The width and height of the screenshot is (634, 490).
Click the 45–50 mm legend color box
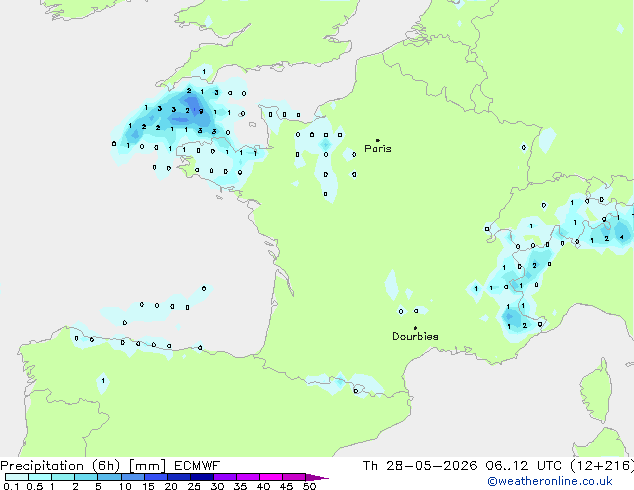point(294,477)
